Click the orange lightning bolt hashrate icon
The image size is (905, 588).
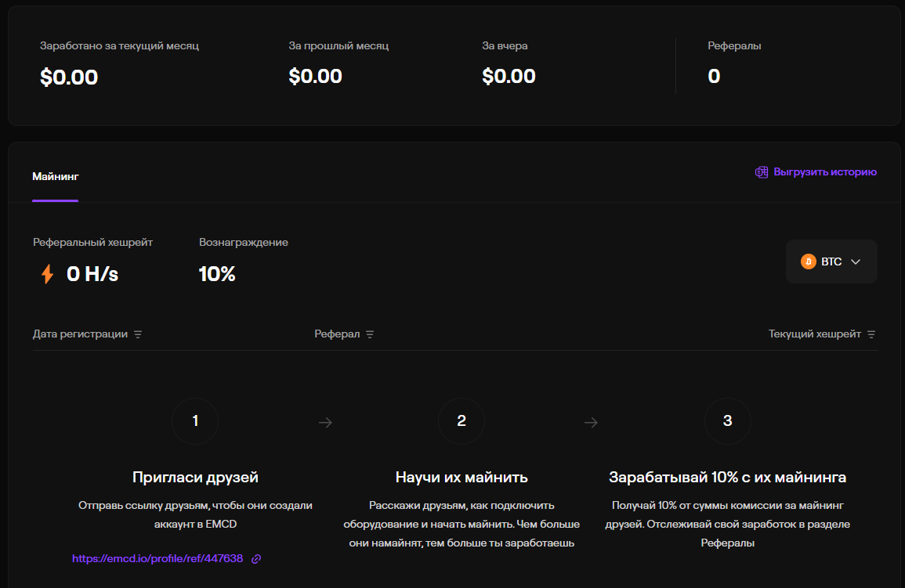48,274
